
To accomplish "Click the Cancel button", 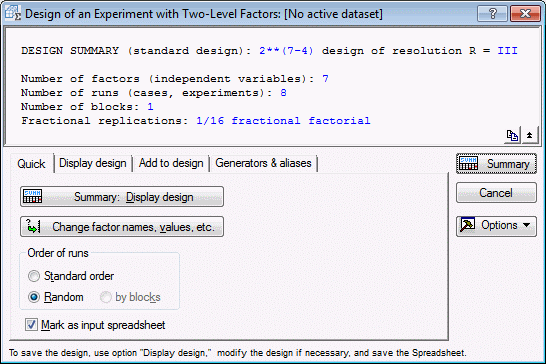I will 496,193.
